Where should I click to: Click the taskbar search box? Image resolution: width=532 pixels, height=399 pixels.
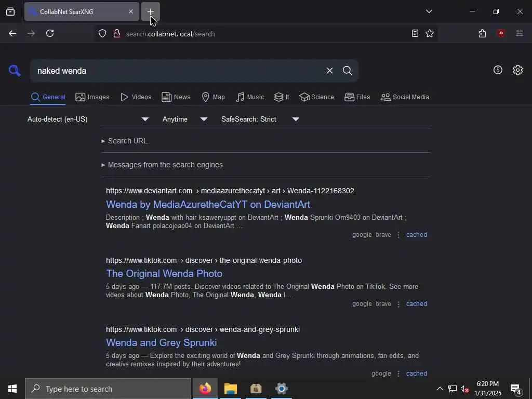click(x=108, y=389)
